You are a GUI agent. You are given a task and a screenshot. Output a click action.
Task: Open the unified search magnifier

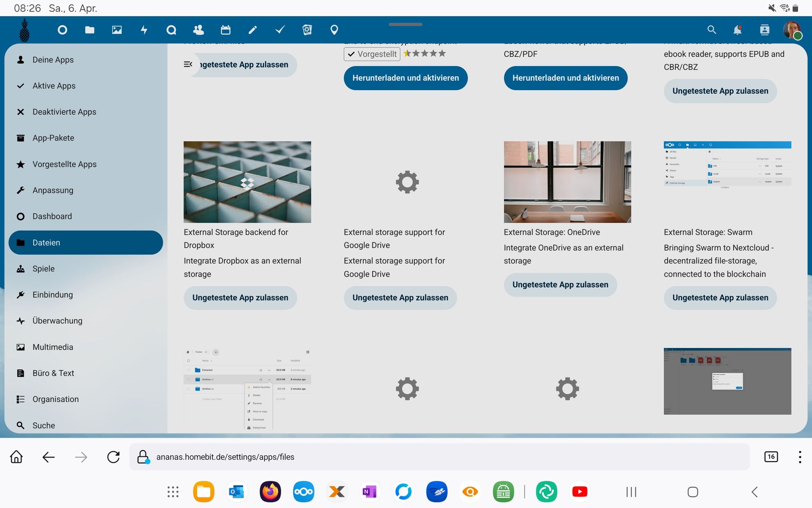712,30
